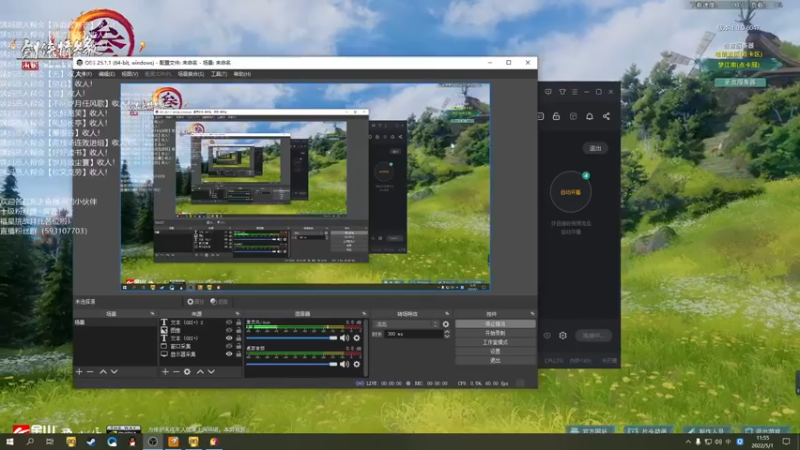The width and height of the screenshot is (800, 450).
Task: Click the transition duration input field
Action: [x=414, y=334]
